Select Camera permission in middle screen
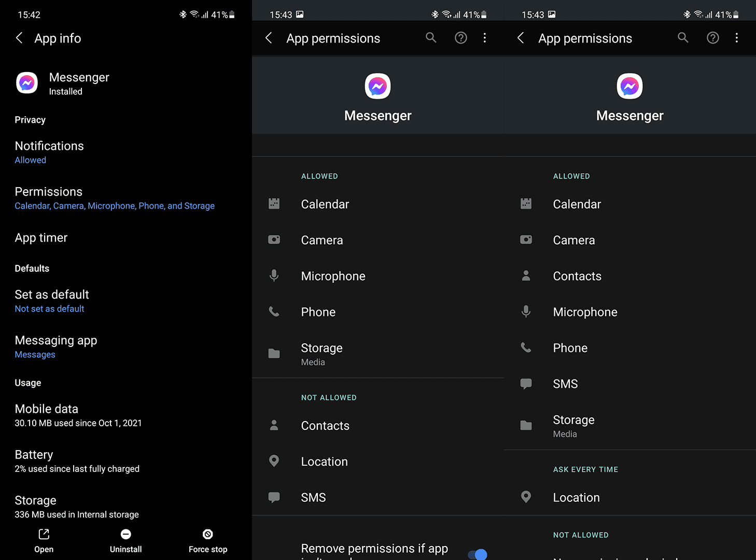Image resolution: width=756 pixels, height=560 pixels. coord(378,240)
